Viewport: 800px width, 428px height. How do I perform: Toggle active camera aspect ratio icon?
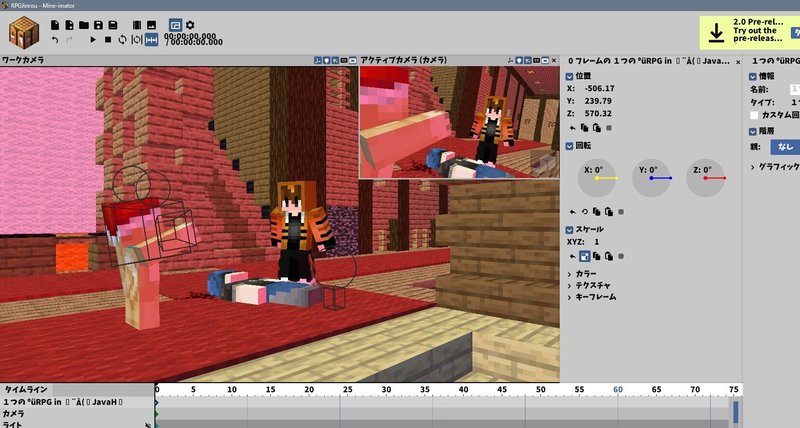536,60
